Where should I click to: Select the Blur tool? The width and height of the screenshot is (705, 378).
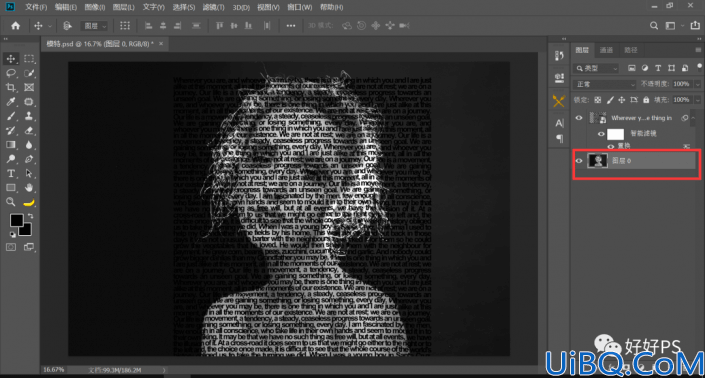click(29, 145)
